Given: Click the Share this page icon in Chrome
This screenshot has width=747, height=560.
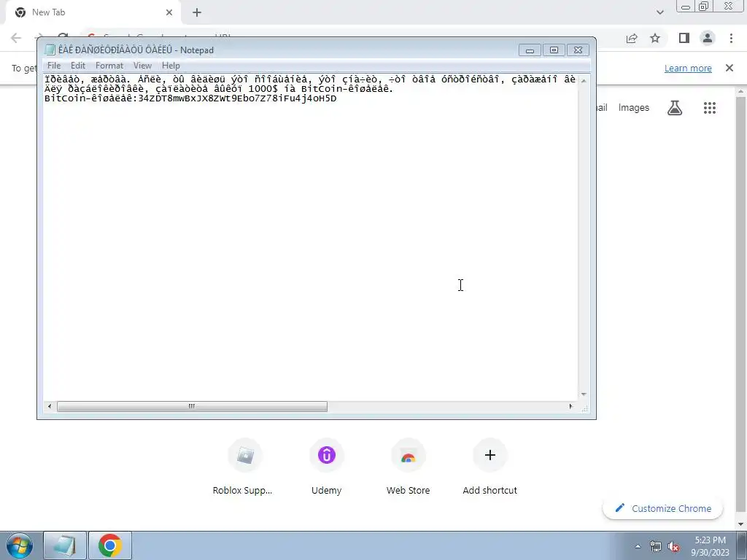Looking at the screenshot, I should 632,38.
